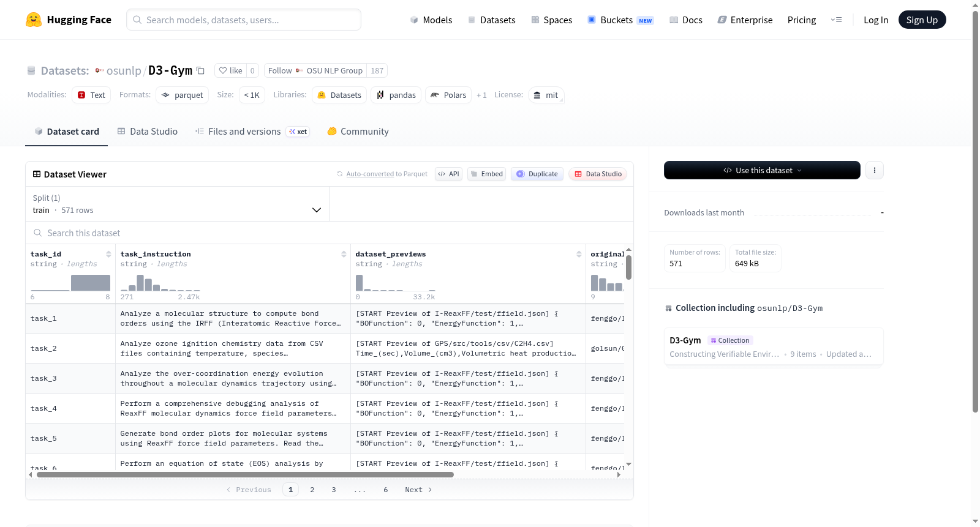
Task: Click the task_1 cell
Action: click(70, 318)
